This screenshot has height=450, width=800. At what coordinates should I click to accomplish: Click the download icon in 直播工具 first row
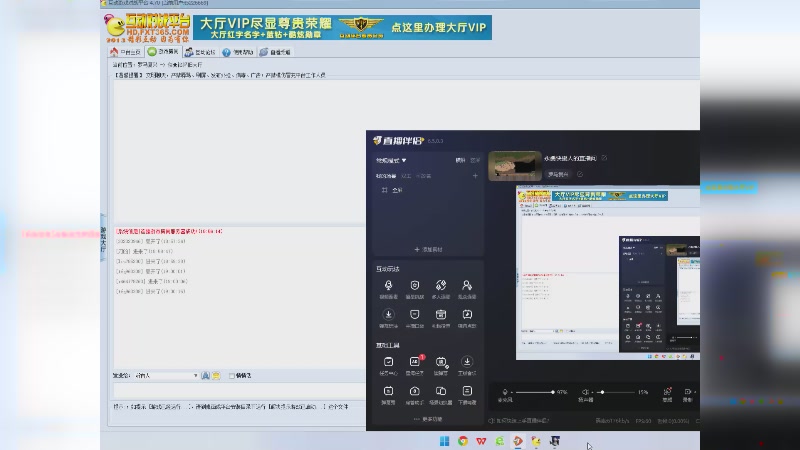(x=467, y=362)
